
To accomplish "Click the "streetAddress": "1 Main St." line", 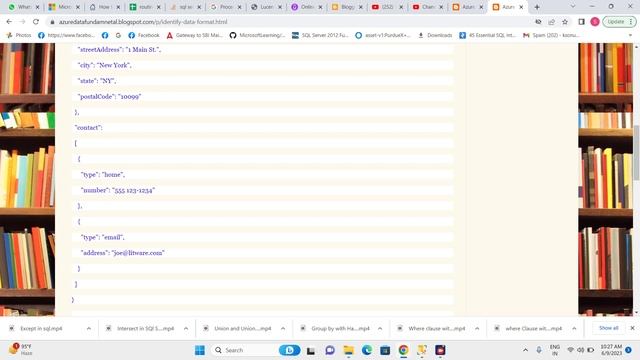I will (119, 49).
